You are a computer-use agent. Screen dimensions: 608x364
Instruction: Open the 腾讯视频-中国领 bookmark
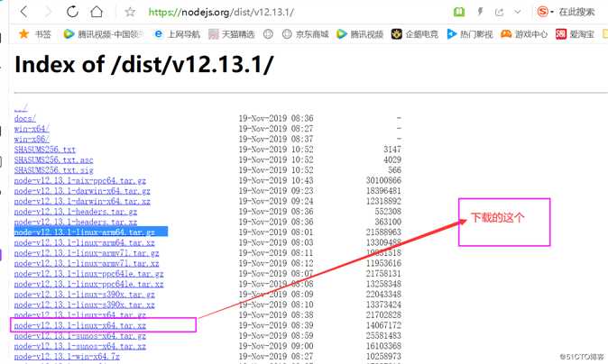point(103,34)
